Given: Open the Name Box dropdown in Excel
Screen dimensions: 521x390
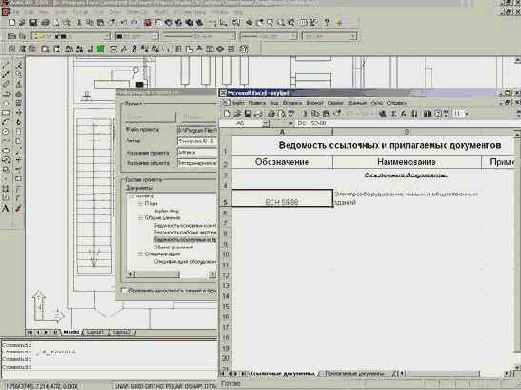Looking at the screenshot, I should (x=266, y=124).
